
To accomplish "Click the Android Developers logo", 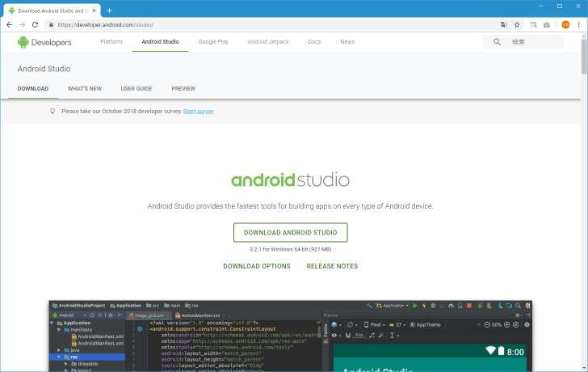I will point(44,42).
